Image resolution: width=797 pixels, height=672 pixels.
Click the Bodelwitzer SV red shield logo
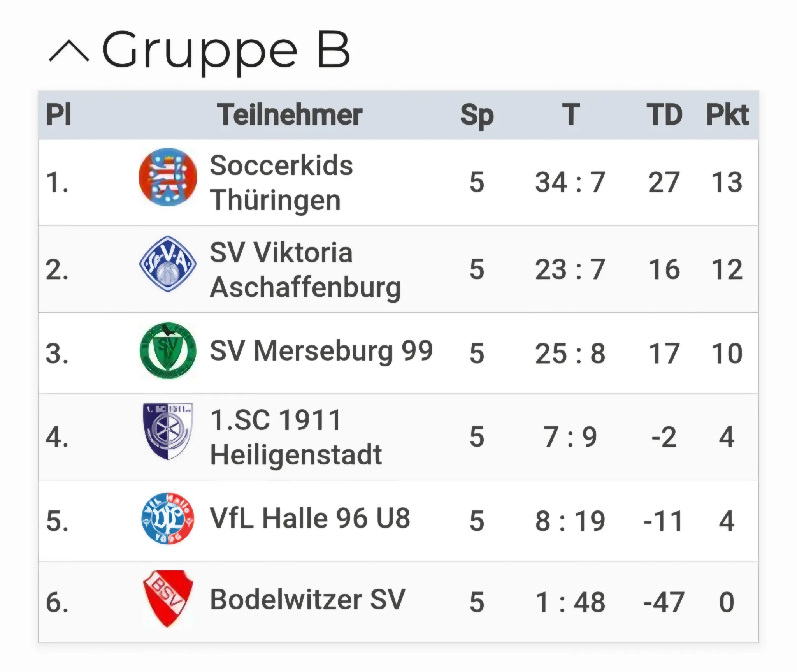pos(168,599)
